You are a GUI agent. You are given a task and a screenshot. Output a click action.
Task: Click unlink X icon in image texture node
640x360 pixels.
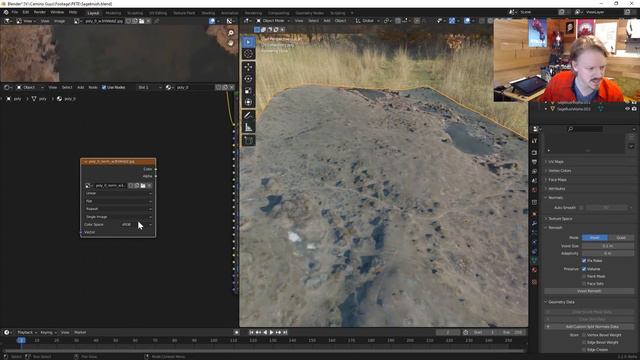click(149, 186)
